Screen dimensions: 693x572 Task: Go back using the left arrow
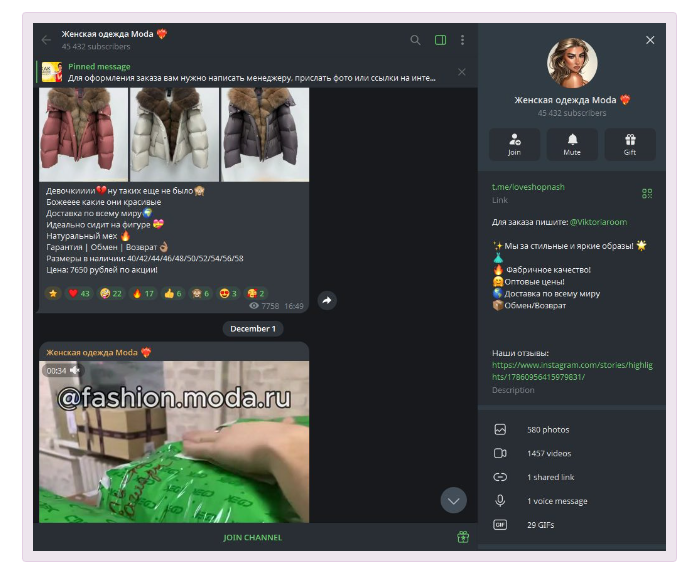(46, 40)
